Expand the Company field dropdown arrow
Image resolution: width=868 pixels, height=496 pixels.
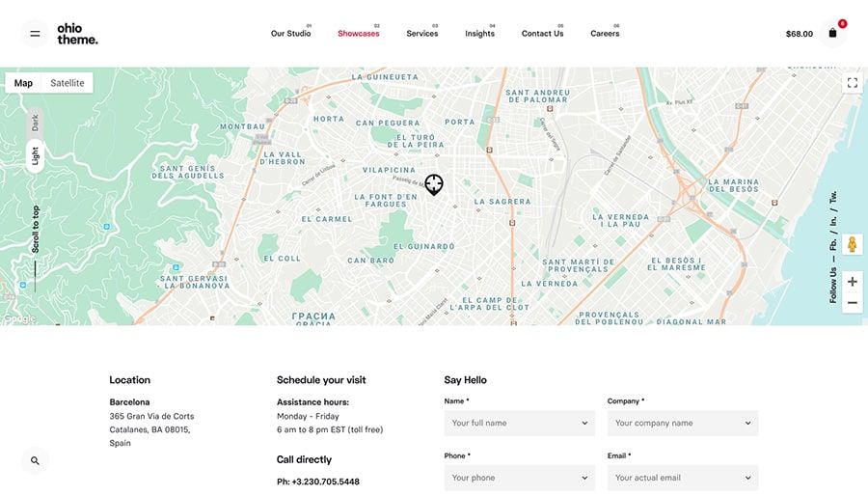[747, 424]
